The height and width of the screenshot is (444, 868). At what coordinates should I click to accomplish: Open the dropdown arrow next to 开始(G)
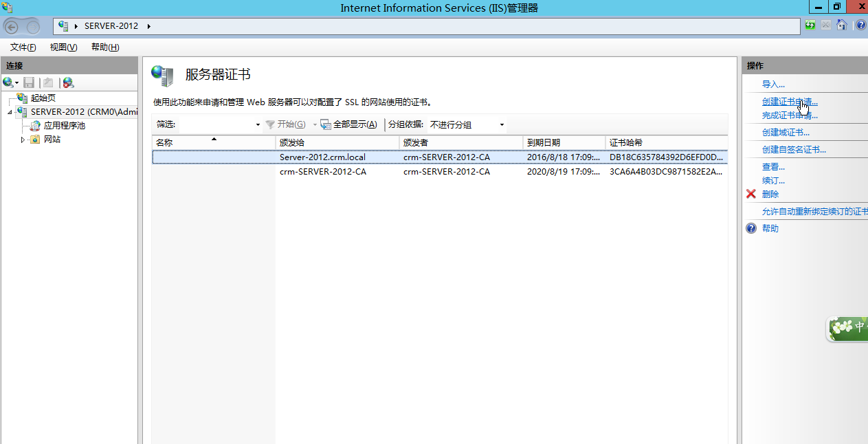[315, 124]
